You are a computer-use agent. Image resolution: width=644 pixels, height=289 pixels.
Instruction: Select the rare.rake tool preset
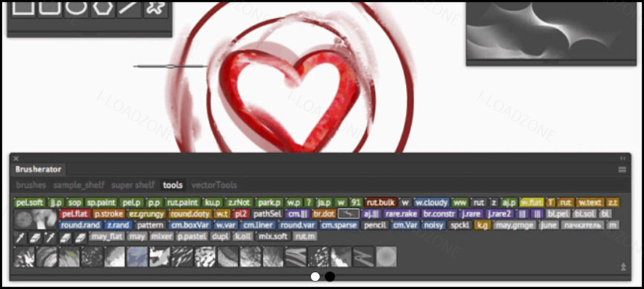tap(401, 213)
